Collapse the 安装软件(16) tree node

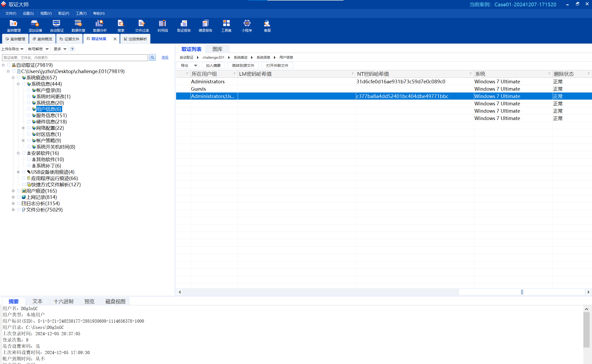point(18,153)
